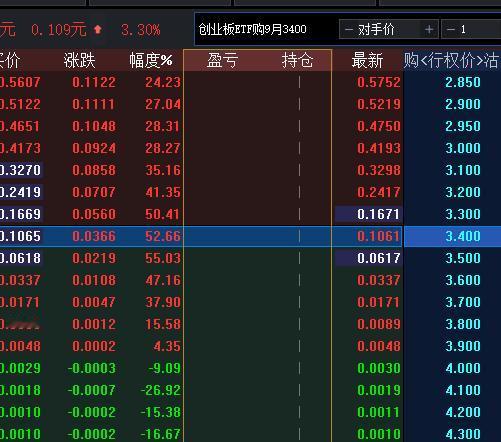Screen dimensions: 501x442
Task: Click latest price 0.4193
Action: (x=379, y=148)
